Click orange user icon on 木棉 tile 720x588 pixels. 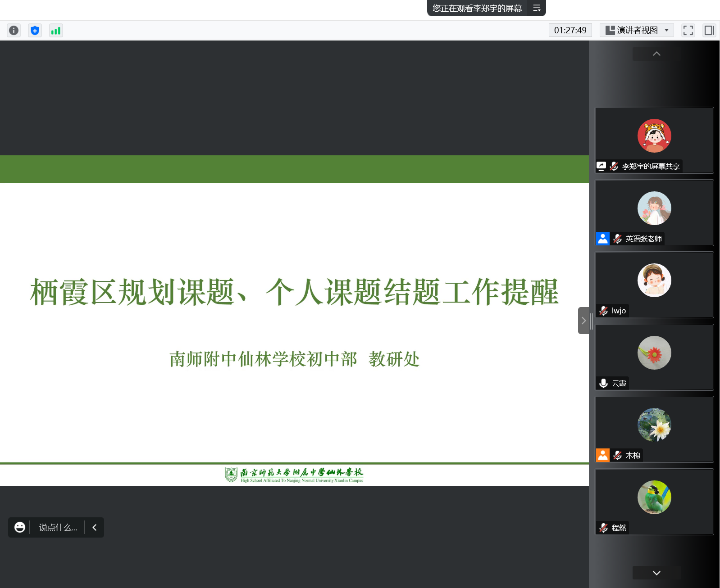(x=603, y=455)
